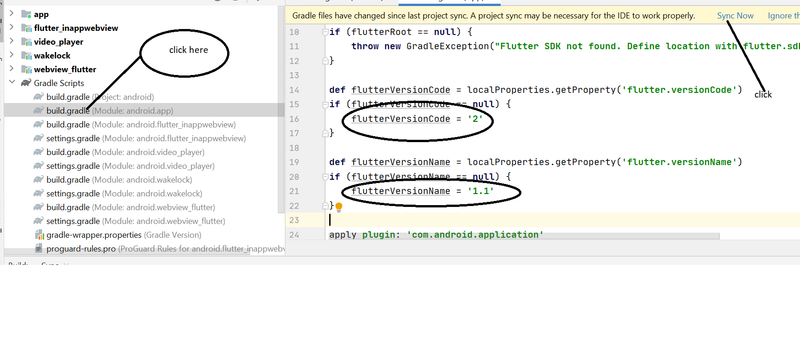Open build.gradle (Project: android)

(x=100, y=97)
